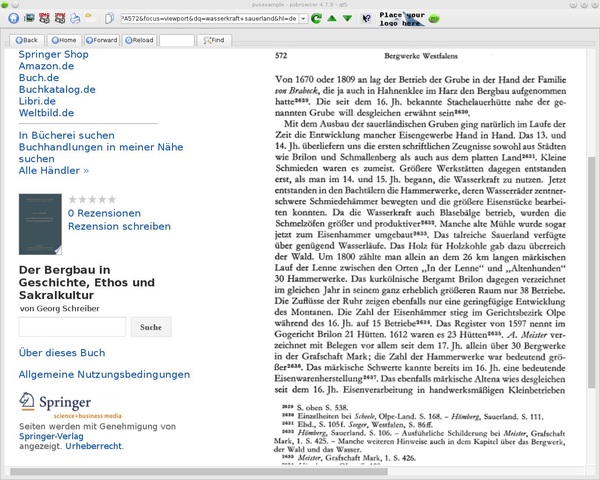Click the horizontal scrollbar handle
Image resolution: width=600 pixels, height=480 pixels.
[x=199, y=472]
